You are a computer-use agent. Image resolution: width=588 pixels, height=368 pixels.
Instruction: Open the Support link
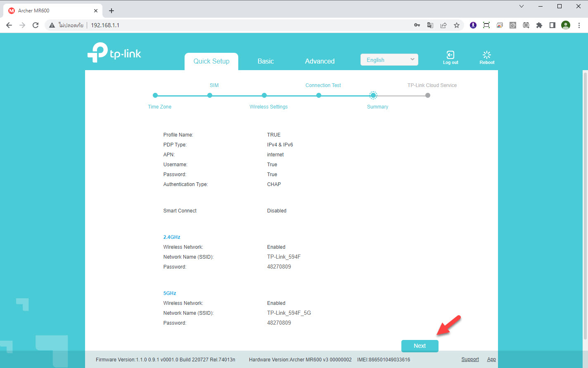(470, 359)
